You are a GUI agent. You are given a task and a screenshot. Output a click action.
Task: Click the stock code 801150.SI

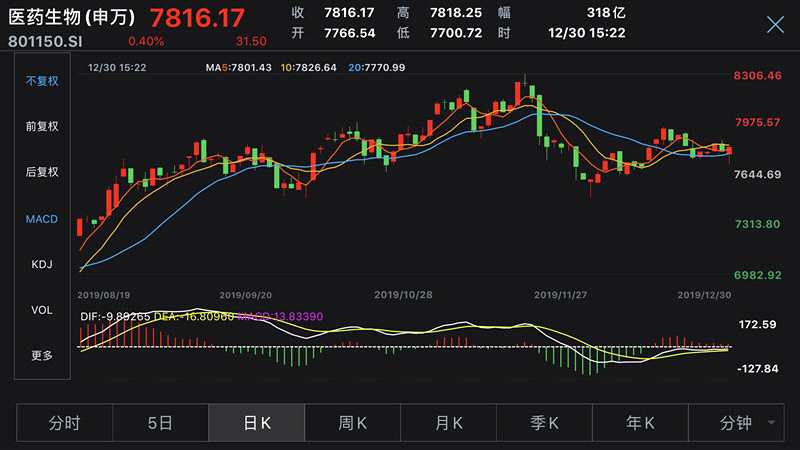[x=45, y=41]
